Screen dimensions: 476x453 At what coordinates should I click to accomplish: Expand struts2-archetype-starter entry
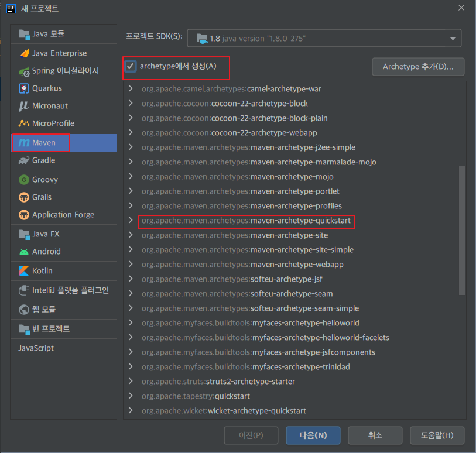point(131,381)
